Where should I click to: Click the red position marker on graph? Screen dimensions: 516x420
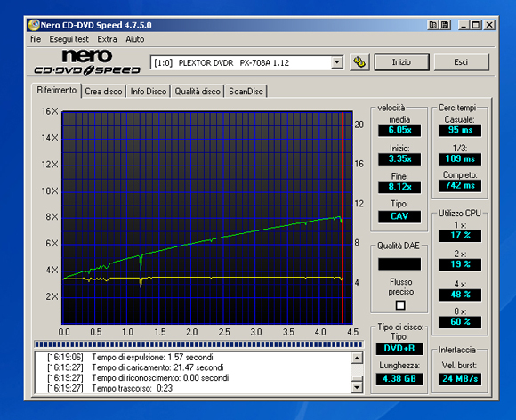[x=343, y=217]
